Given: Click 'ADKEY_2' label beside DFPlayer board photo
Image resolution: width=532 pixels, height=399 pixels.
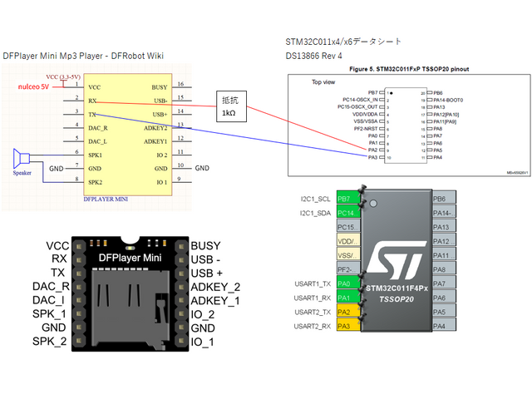Looking at the screenshot, I should click(215, 288).
